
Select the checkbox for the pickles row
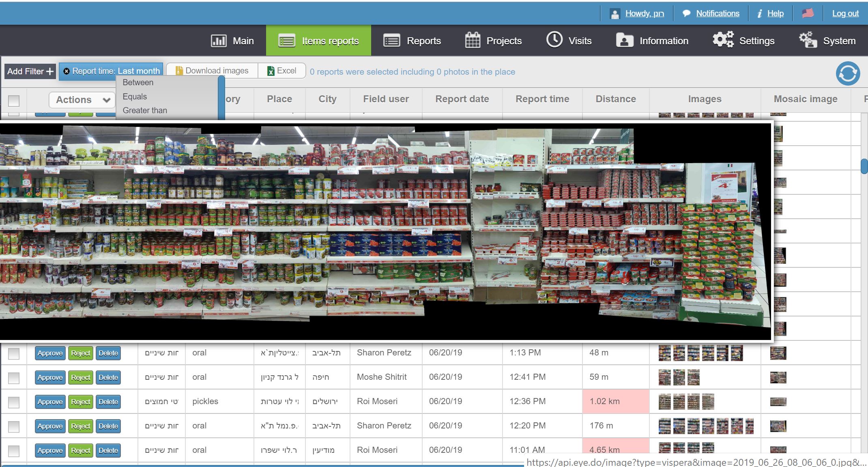(14, 402)
